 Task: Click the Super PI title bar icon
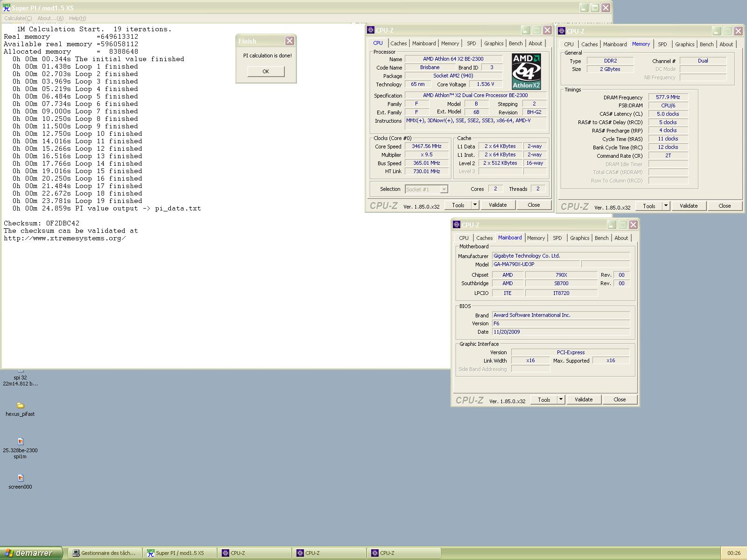[7, 7]
